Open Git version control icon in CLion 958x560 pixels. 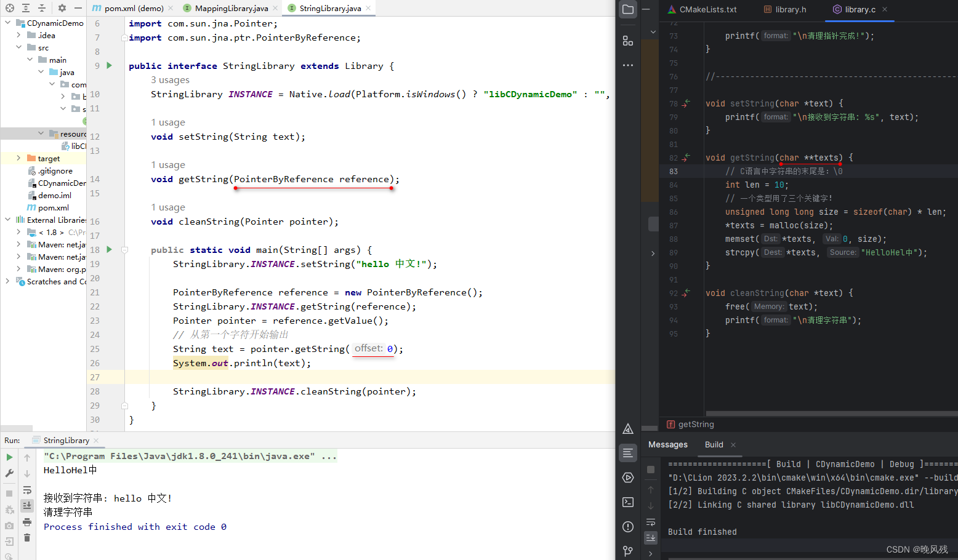628,551
